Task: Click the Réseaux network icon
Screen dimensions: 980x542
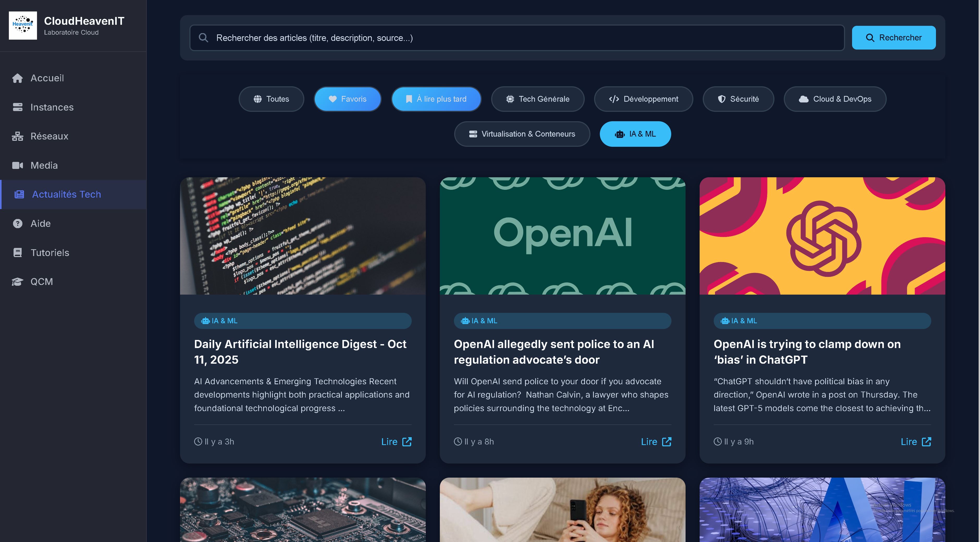Action: pos(17,136)
